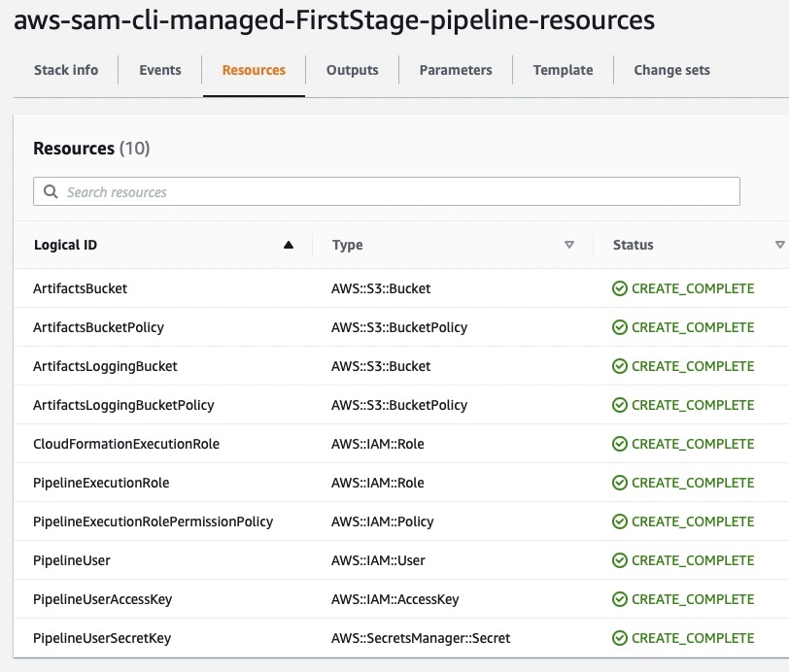The height and width of the screenshot is (672, 789).
Task: Select the Outputs tab label
Action: pos(352,70)
